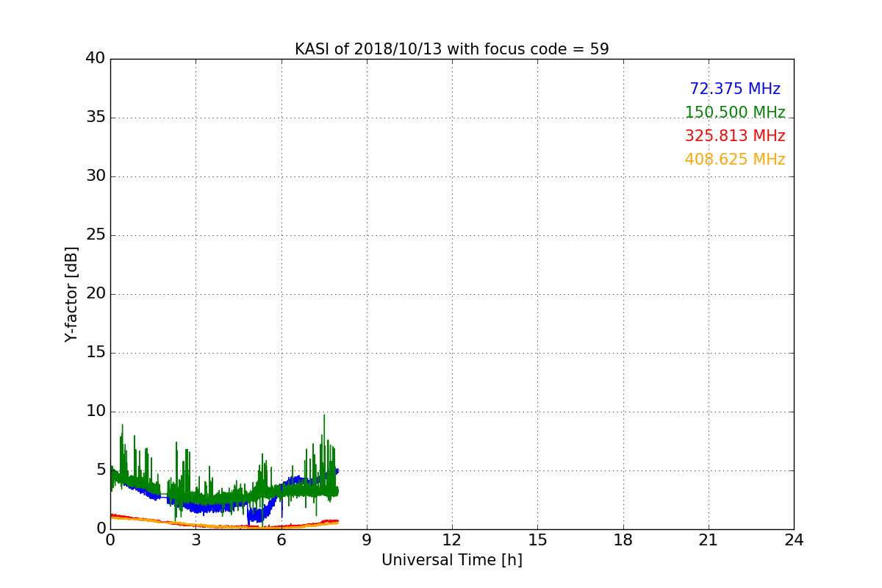Click the blue curve dip near 5 hours

point(254,514)
